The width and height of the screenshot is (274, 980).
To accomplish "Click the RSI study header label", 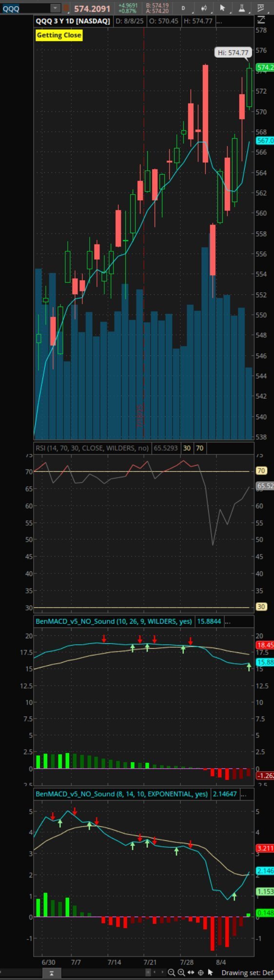I will (x=92, y=448).
